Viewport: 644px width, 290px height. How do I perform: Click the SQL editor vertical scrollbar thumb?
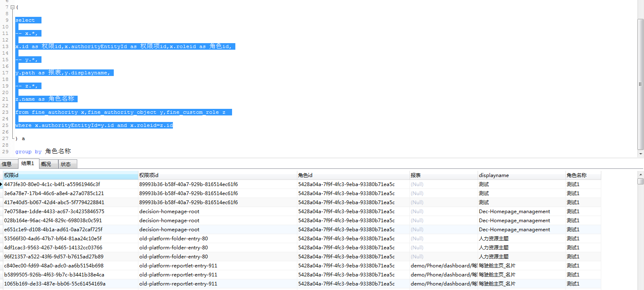pos(640,84)
